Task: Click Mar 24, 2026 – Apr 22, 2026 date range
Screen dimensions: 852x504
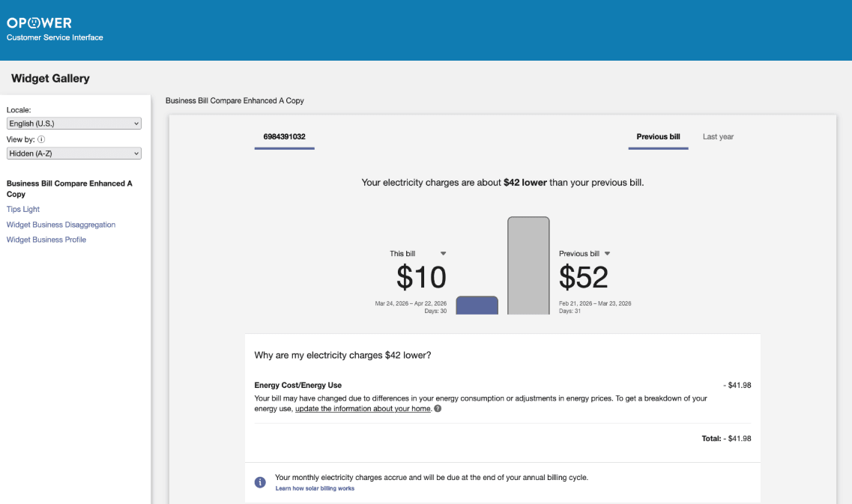Action: pyautogui.click(x=411, y=303)
